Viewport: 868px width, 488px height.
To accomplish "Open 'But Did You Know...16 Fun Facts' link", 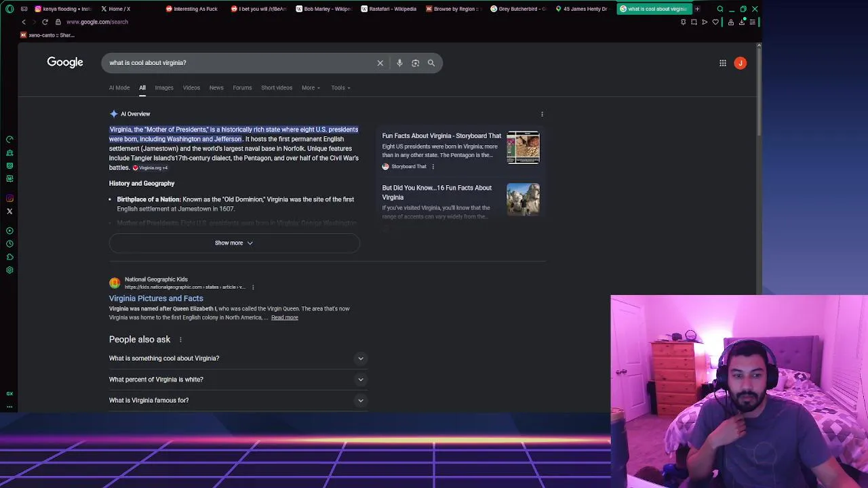I will (437, 192).
